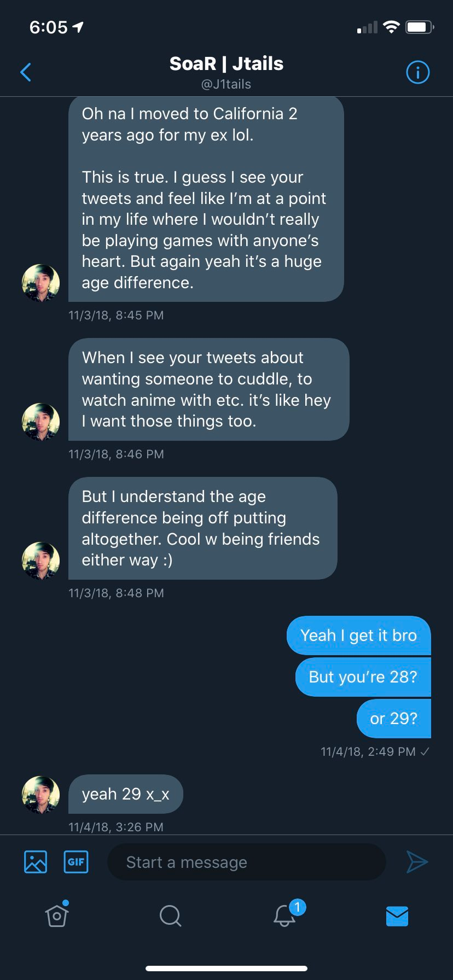Tap avatar beside the California message
This screenshot has height=980, width=453.
pyautogui.click(x=40, y=283)
